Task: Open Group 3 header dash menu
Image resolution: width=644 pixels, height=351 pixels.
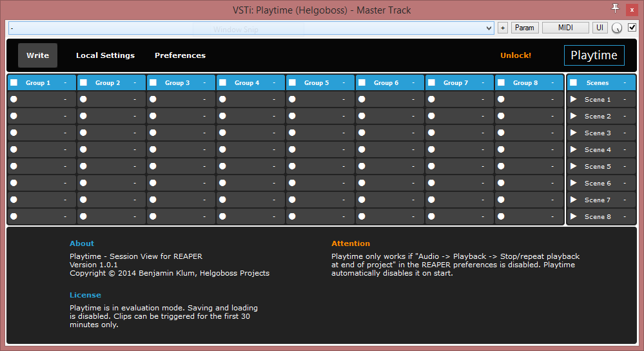Action: [x=204, y=82]
